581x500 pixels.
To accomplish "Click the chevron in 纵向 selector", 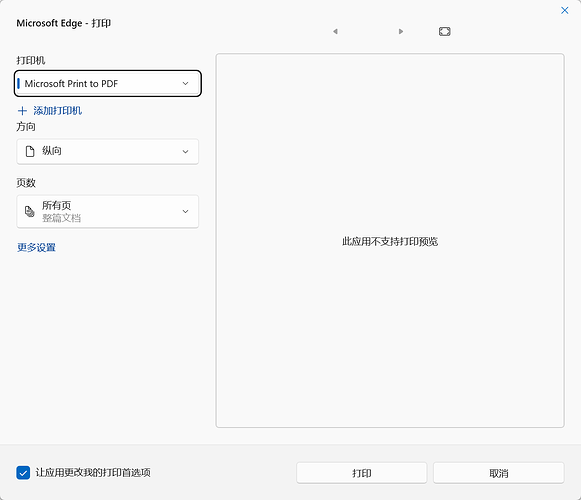I will pos(185,151).
